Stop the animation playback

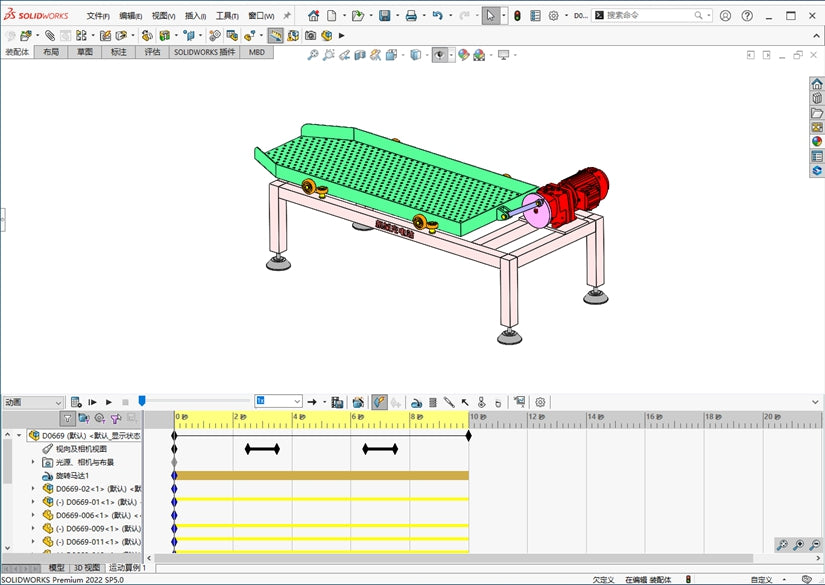pyautogui.click(x=125, y=402)
